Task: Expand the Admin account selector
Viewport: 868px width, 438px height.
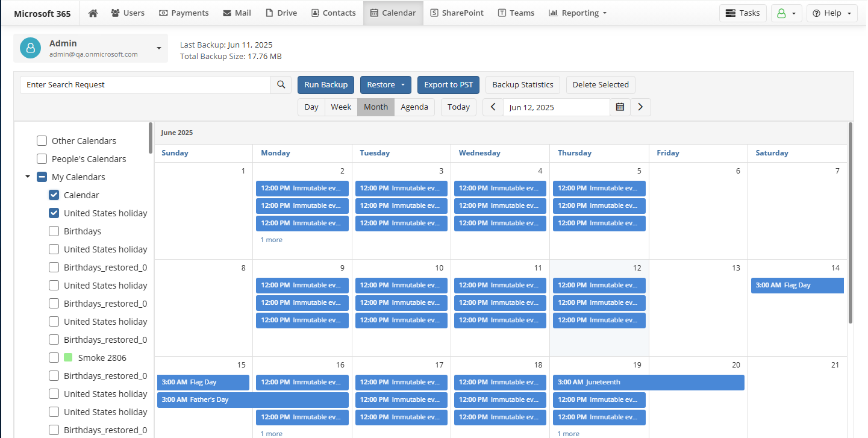Action: [91, 48]
